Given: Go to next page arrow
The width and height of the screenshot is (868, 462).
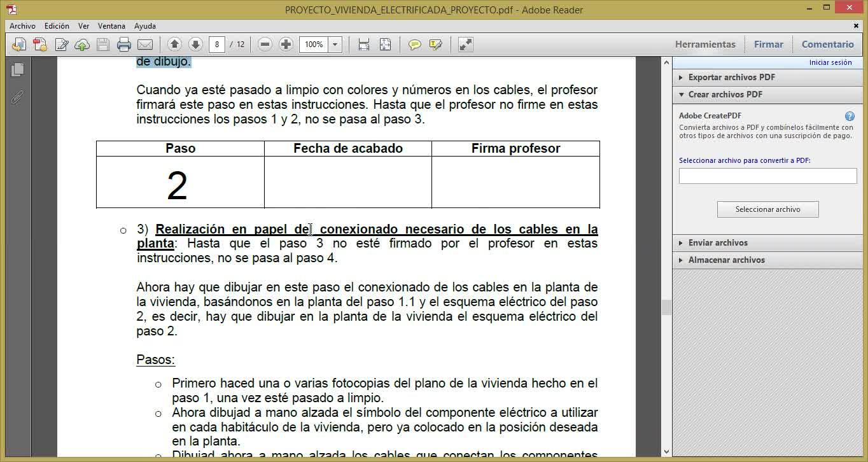Looking at the screenshot, I should click(x=195, y=45).
